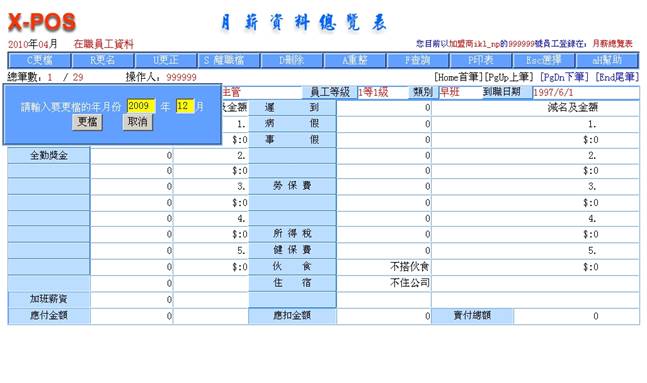
Task: Select the Esc選擇 toolbar button
Action: (544, 60)
